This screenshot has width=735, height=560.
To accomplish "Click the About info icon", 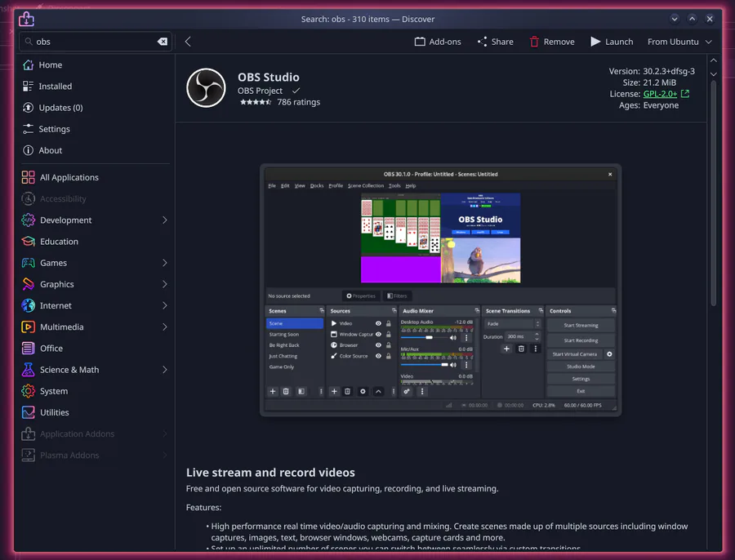I will (x=28, y=150).
